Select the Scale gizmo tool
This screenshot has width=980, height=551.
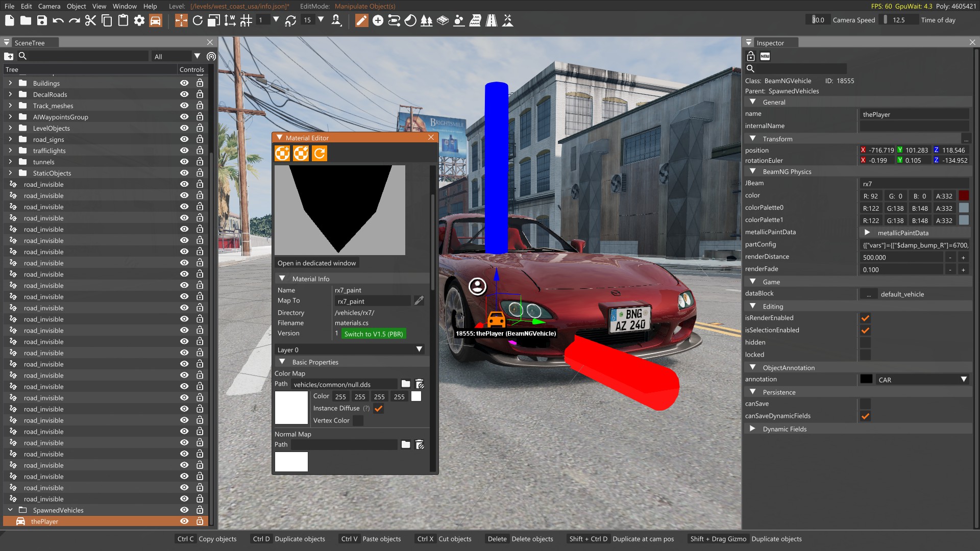[214, 20]
